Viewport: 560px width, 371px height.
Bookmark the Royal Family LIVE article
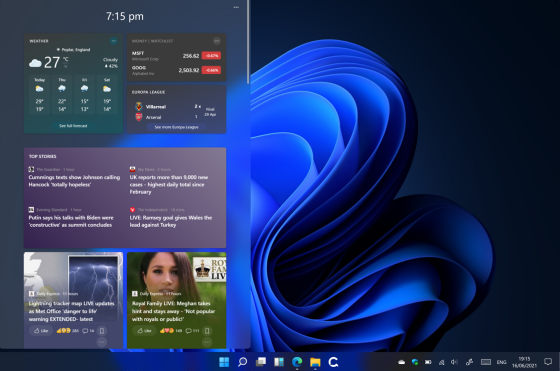pos(207,331)
